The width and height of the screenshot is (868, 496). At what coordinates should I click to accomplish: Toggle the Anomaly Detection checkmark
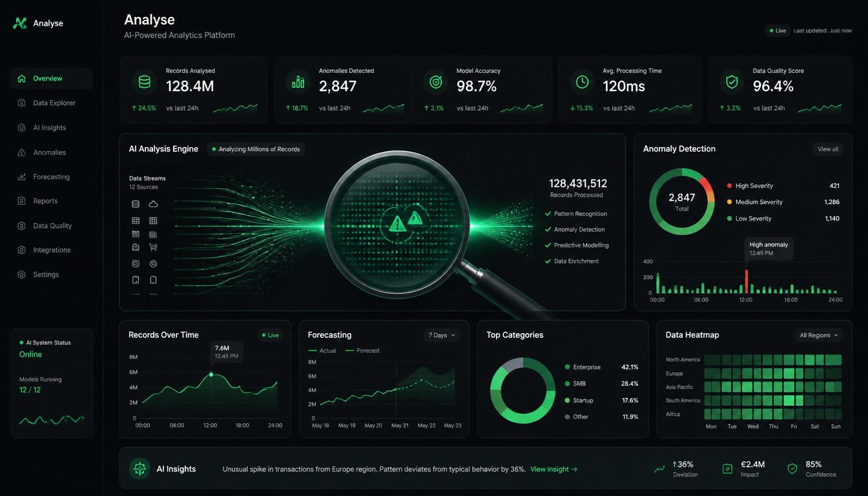(x=548, y=229)
